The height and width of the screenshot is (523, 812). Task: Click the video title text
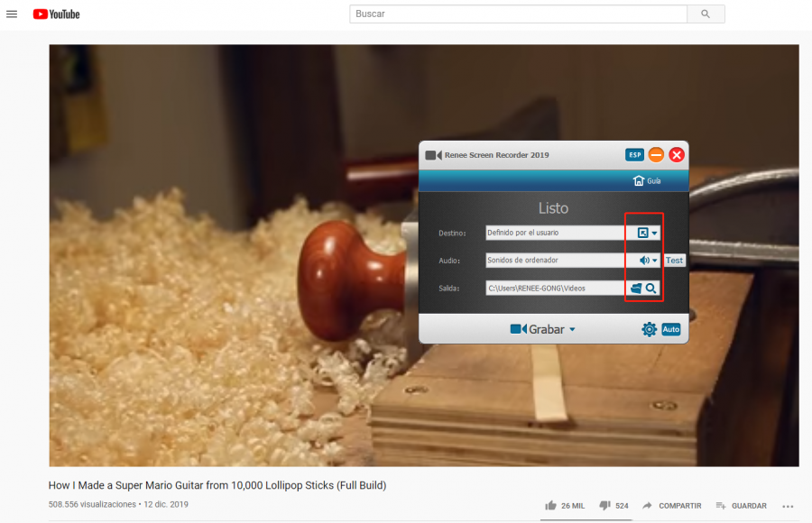point(217,485)
